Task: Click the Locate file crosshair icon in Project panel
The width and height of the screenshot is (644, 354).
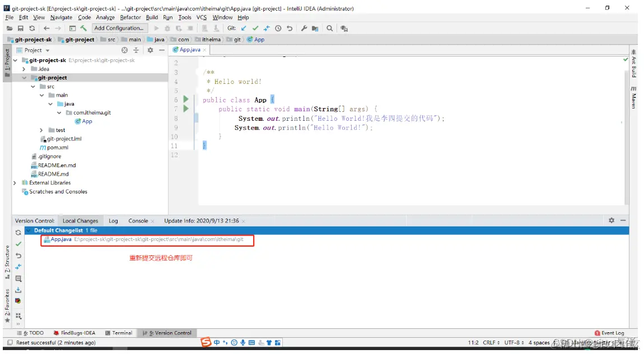Action: pos(124,50)
